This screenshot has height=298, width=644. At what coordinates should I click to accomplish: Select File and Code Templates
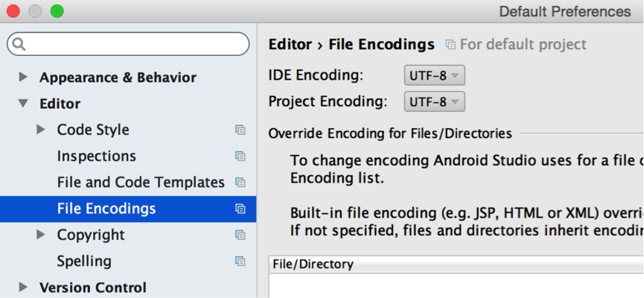140,183
